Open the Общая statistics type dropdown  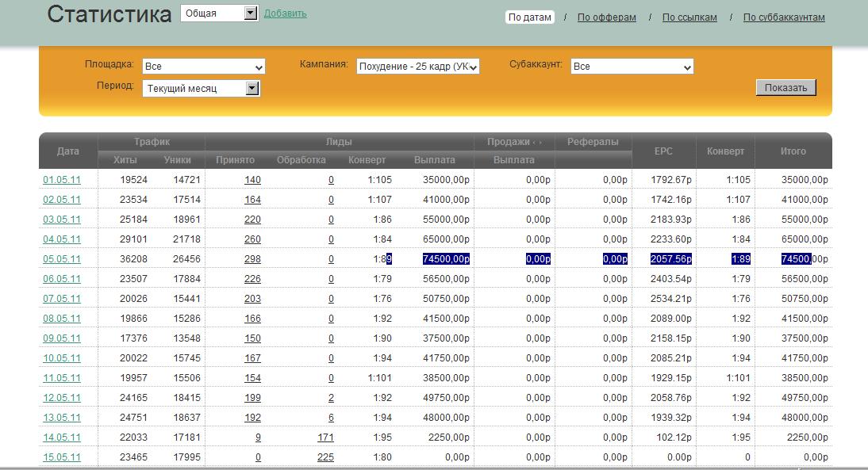pos(220,13)
